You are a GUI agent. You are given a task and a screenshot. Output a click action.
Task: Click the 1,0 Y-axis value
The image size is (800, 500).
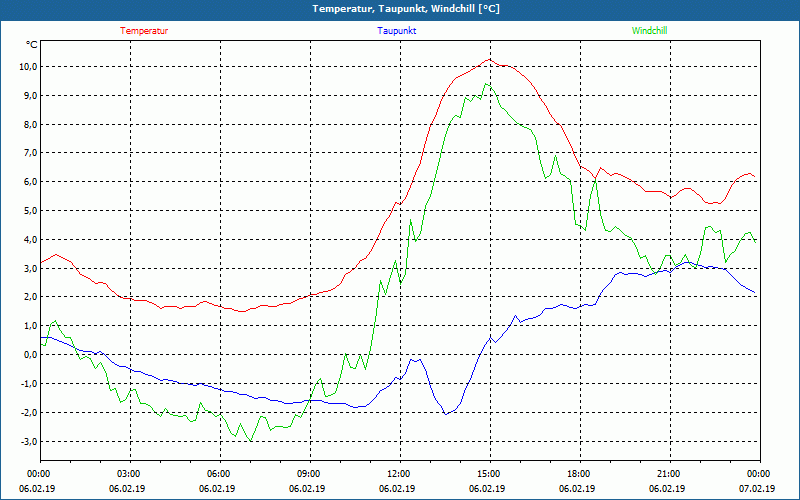click(30, 326)
